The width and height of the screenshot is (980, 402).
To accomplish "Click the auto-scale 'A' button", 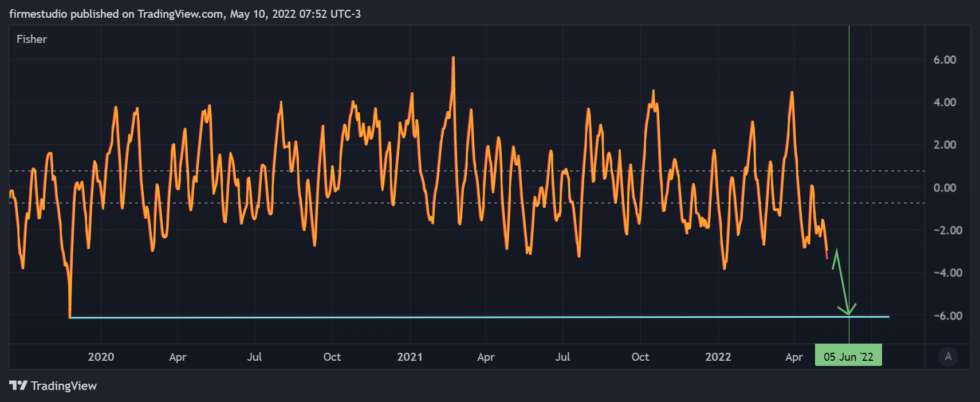I will click(948, 357).
